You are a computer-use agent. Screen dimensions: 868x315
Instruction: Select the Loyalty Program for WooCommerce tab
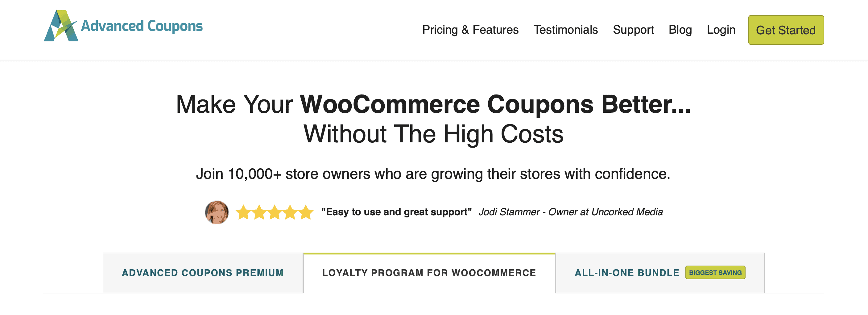point(429,272)
